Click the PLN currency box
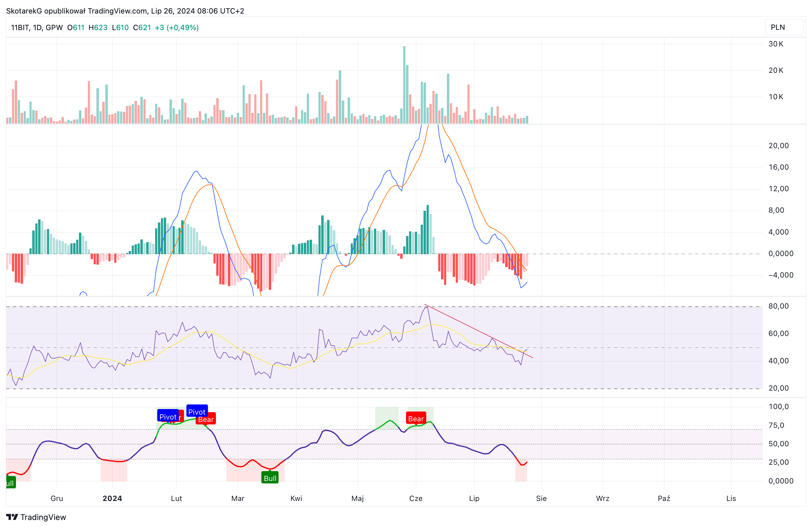Screen dimensions: 812x528 tap(784, 27)
